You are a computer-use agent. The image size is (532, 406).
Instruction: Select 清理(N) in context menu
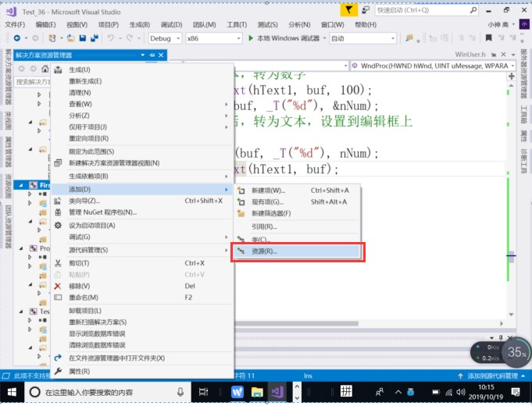pos(142,93)
